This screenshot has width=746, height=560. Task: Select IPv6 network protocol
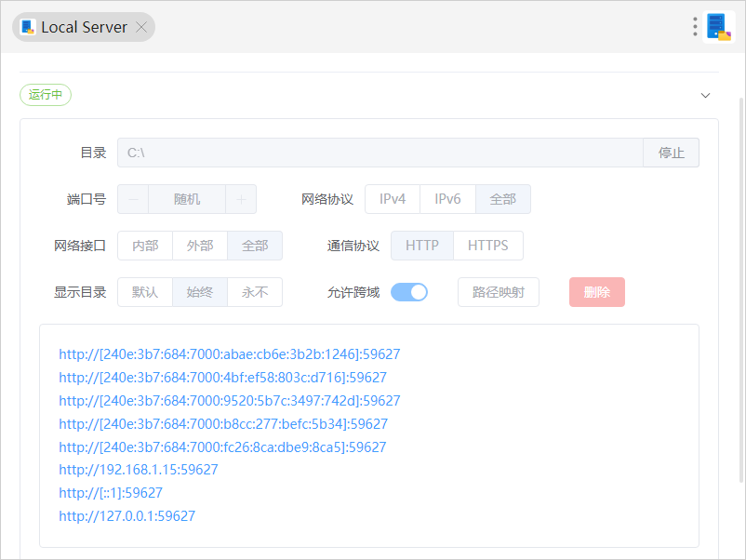click(x=447, y=198)
